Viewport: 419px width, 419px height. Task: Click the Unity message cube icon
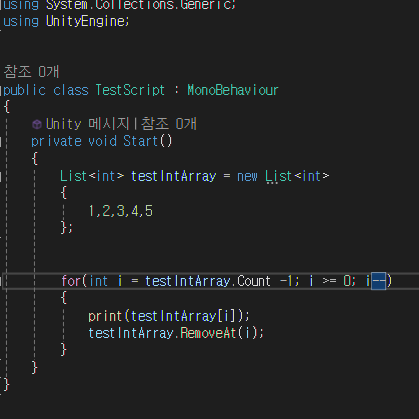coord(37,124)
